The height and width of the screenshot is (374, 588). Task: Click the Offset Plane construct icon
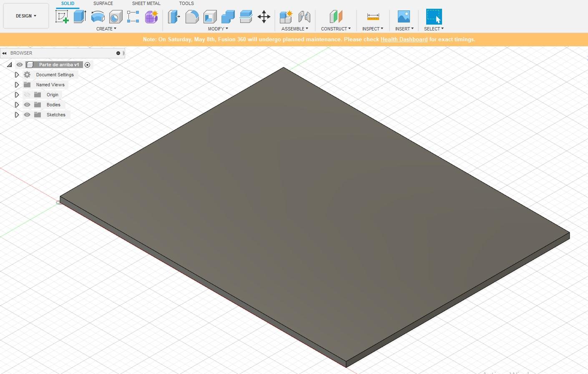click(x=336, y=17)
